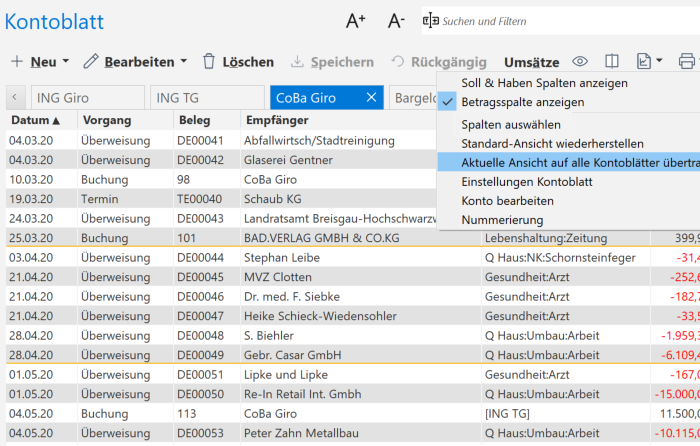Open the chart report dropdown icon

(x=650, y=62)
